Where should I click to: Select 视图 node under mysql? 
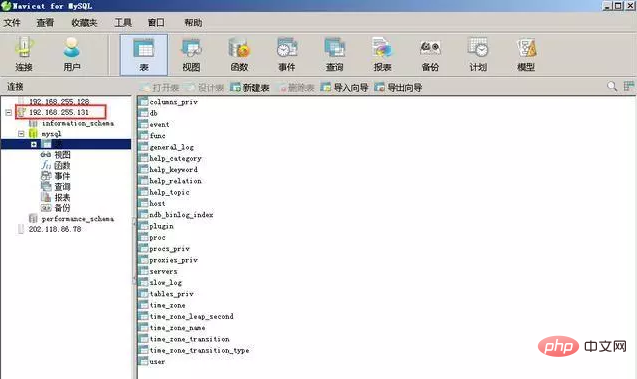pos(62,155)
